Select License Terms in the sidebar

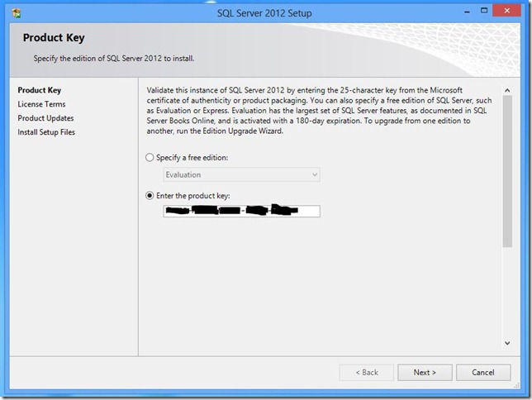pyautogui.click(x=41, y=104)
